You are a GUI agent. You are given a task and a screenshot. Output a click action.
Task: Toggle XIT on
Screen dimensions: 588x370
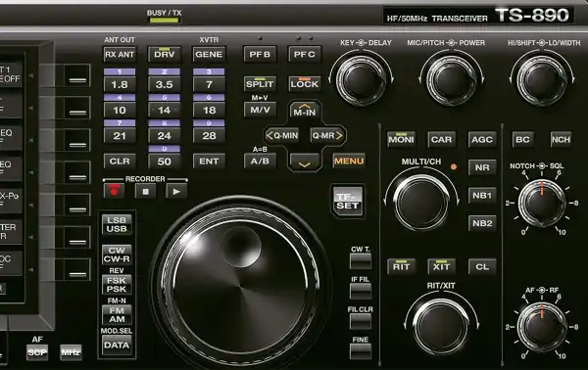[x=441, y=266]
